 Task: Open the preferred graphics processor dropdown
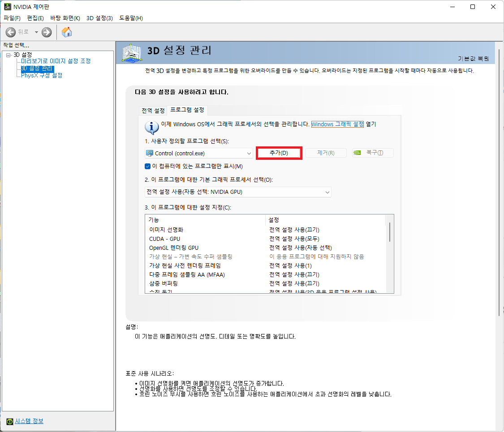coord(238,192)
